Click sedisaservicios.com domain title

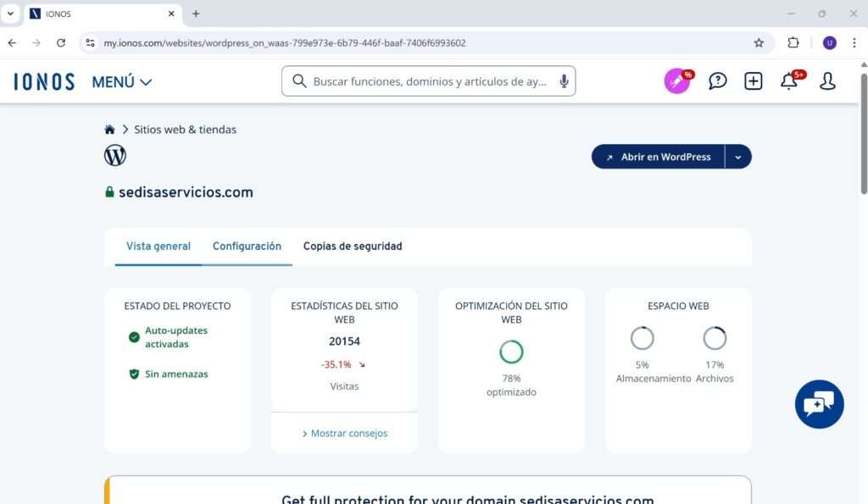(186, 192)
